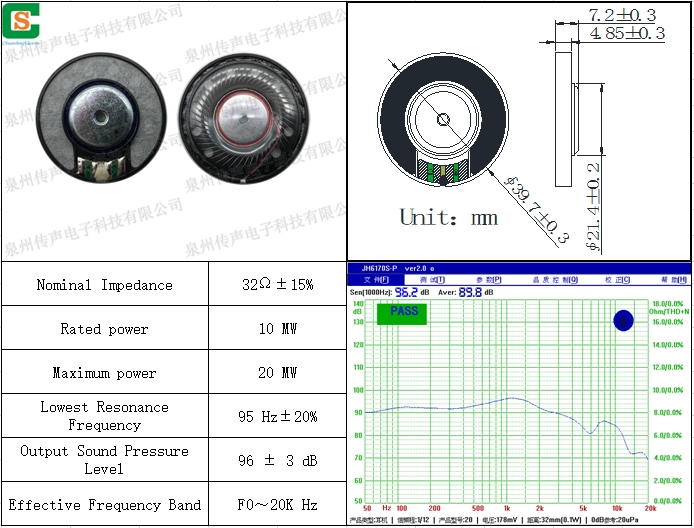Select the speaker back-view product photo
694x528 pixels.
[101, 118]
